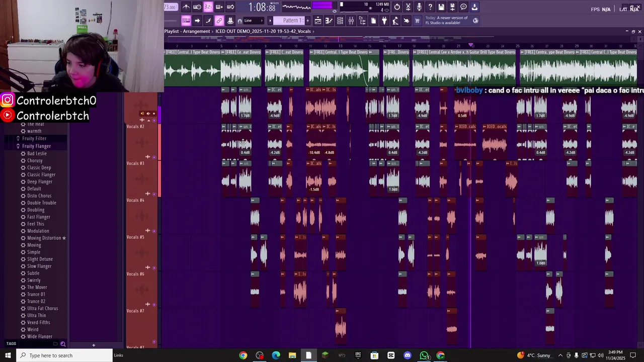Click the Windows search box
Viewport: 644px width, 362px height.
pos(64,355)
